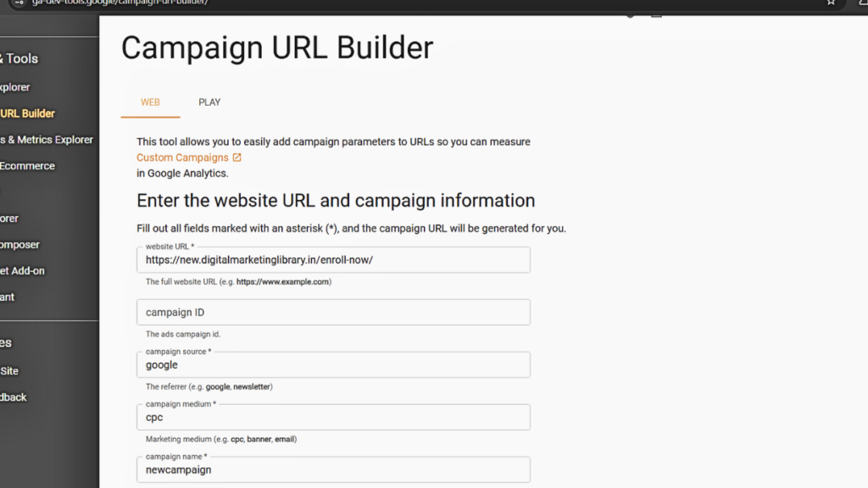
Task: Bookmark the page with the star icon
Action: click(831, 3)
